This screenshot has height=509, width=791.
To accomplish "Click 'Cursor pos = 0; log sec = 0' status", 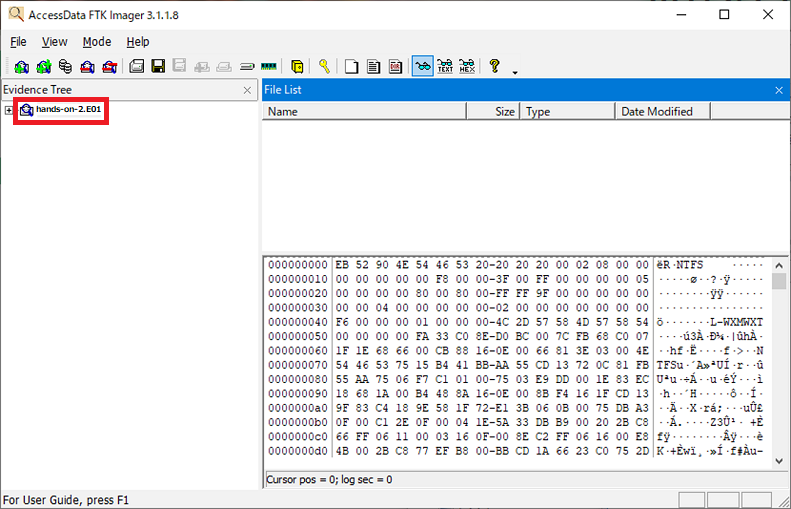I will tap(329, 479).
